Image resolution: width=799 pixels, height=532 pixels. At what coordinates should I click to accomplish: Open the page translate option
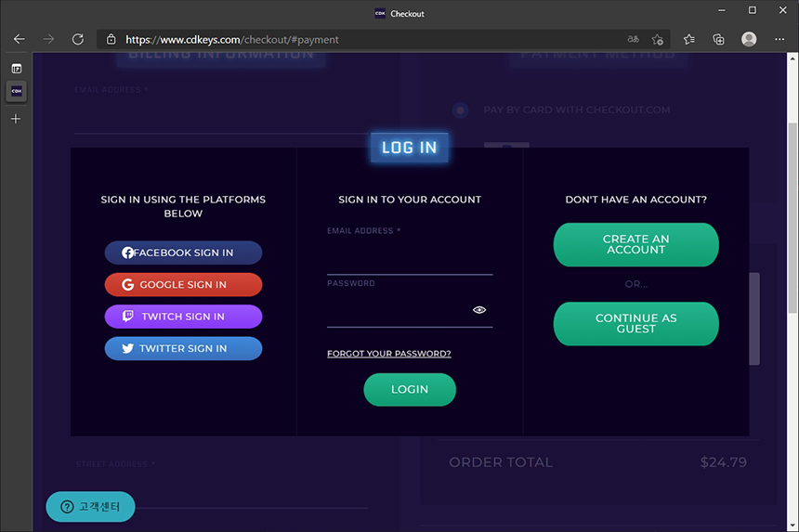pos(633,39)
